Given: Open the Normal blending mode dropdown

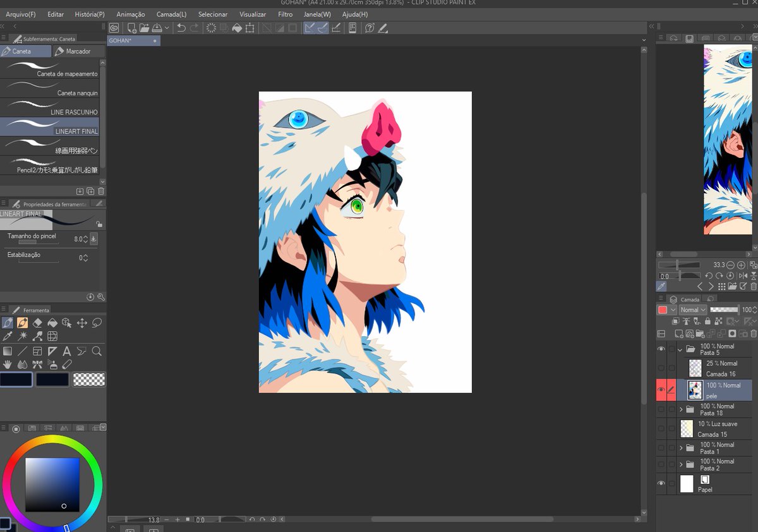Looking at the screenshot, I should pos(693,310).
